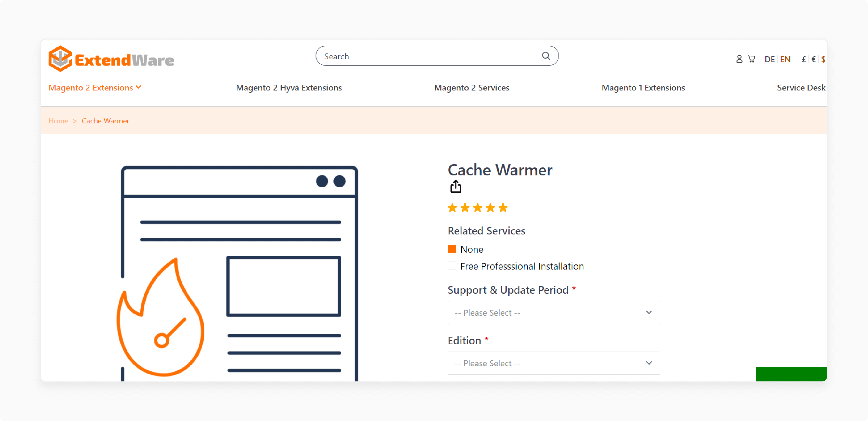
Task: Switch language to EN
Action: (x=785, y=60)
